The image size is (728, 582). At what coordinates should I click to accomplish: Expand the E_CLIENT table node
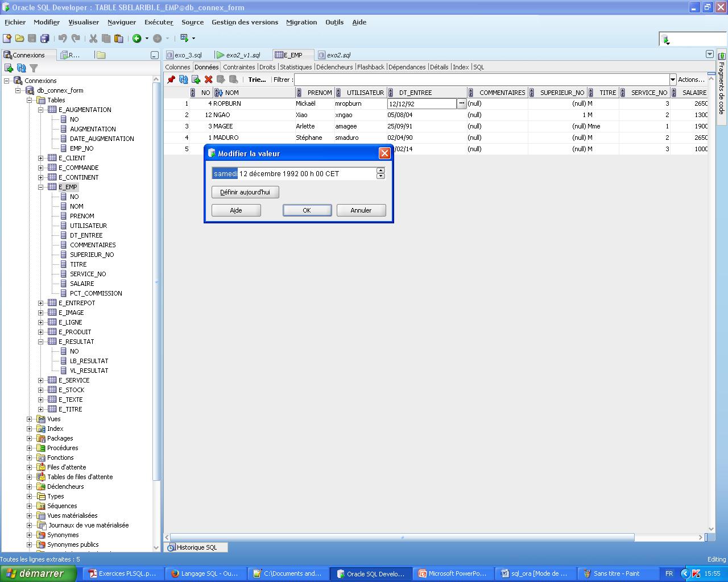40,158
